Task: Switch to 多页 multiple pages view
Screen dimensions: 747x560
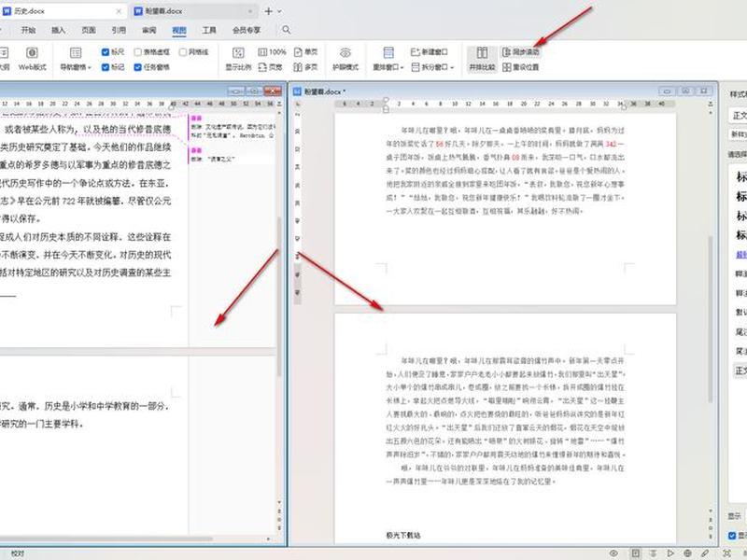Action: tap(306, 67)
